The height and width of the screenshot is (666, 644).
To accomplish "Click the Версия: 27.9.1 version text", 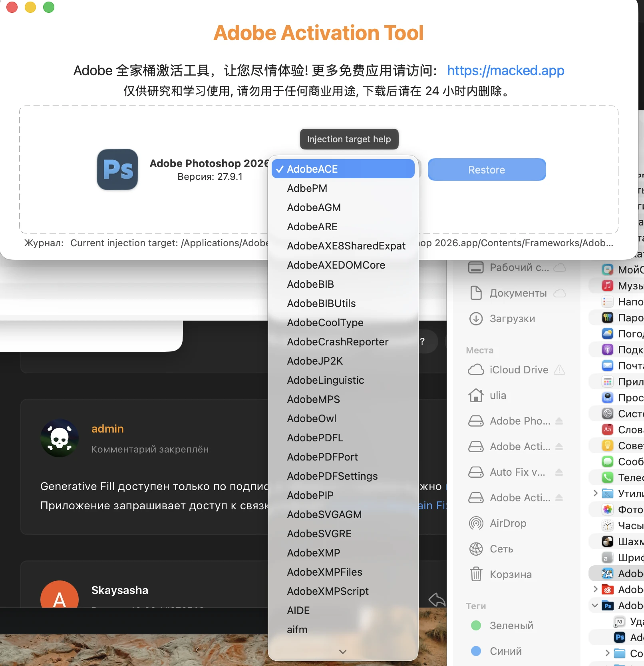I will pos(210,177).
